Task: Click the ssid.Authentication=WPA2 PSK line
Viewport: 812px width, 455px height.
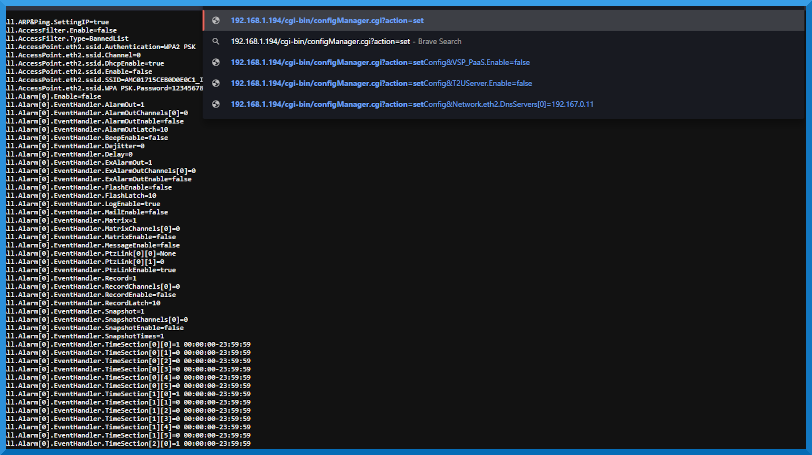Action: 100,46
